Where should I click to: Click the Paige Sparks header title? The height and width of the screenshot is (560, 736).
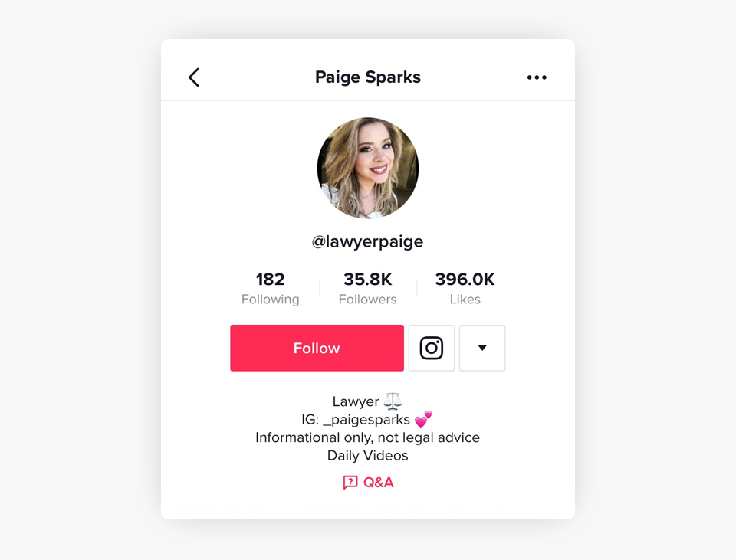coord(367,77)
